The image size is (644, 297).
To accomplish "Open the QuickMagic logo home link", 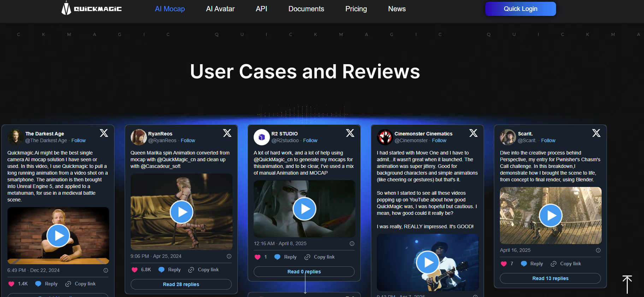I will coord(91,8).
